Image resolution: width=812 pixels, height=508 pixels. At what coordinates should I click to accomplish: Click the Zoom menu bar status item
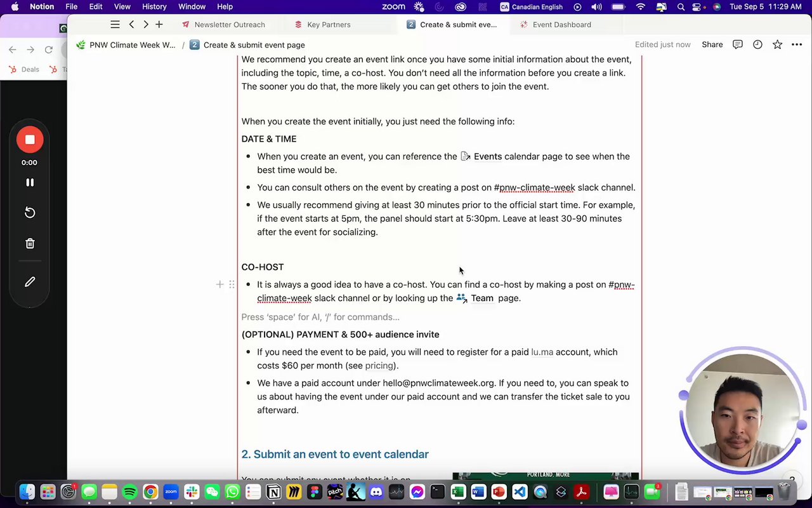click(x=393, y=6)
